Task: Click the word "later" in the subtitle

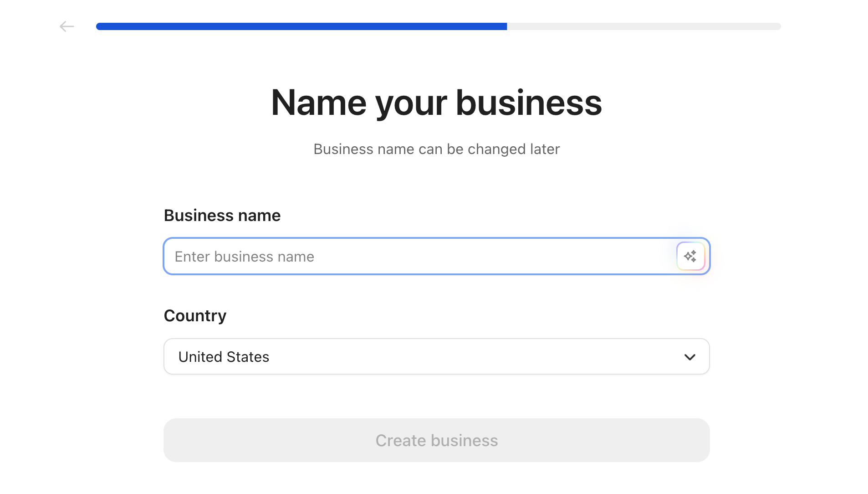Action: click(x=545, y=149)
